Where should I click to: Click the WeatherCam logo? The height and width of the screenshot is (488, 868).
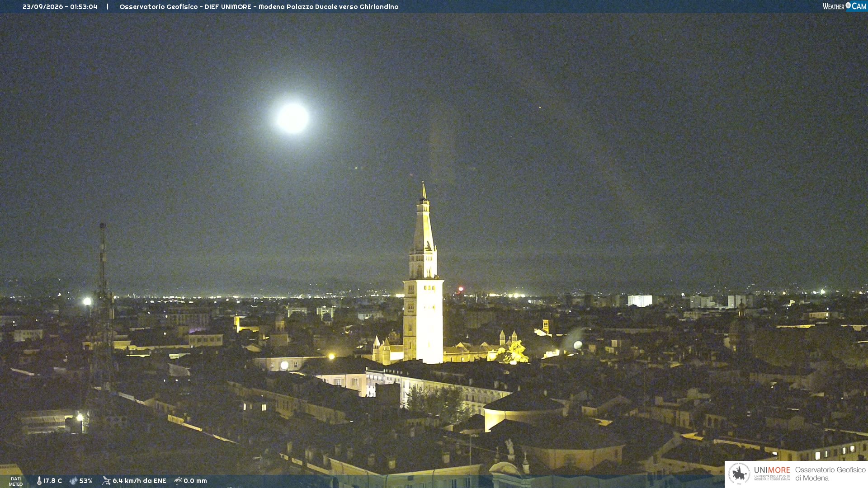(844, 6)
